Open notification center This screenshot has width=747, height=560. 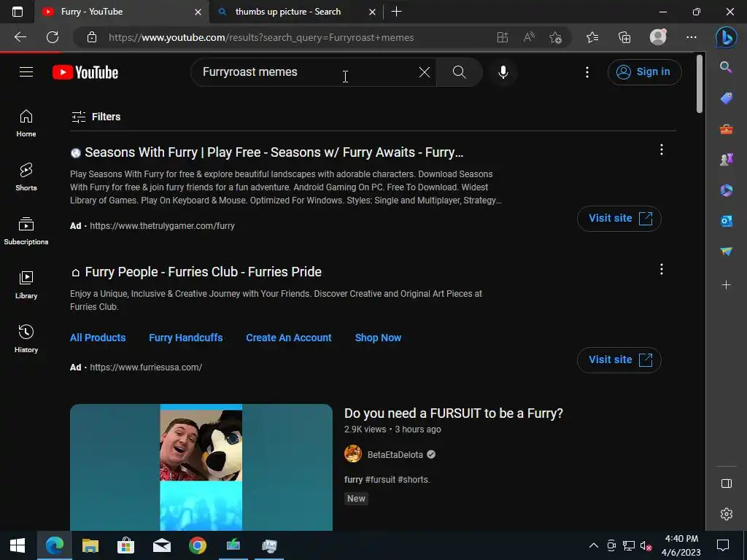(x=723, y=545)
